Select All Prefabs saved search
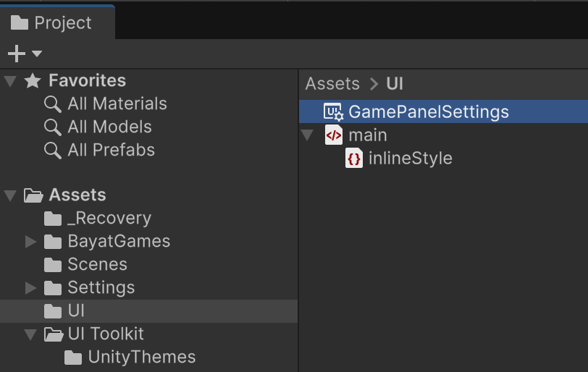588x372 pixels. pyautogui.click(x=111, y=151)
